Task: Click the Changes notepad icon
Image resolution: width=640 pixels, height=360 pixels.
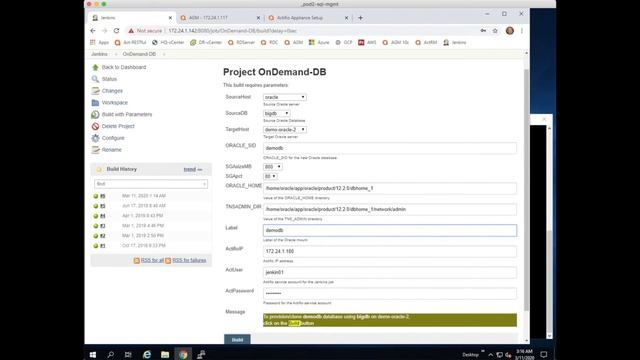Action: (x=96, y=91)
